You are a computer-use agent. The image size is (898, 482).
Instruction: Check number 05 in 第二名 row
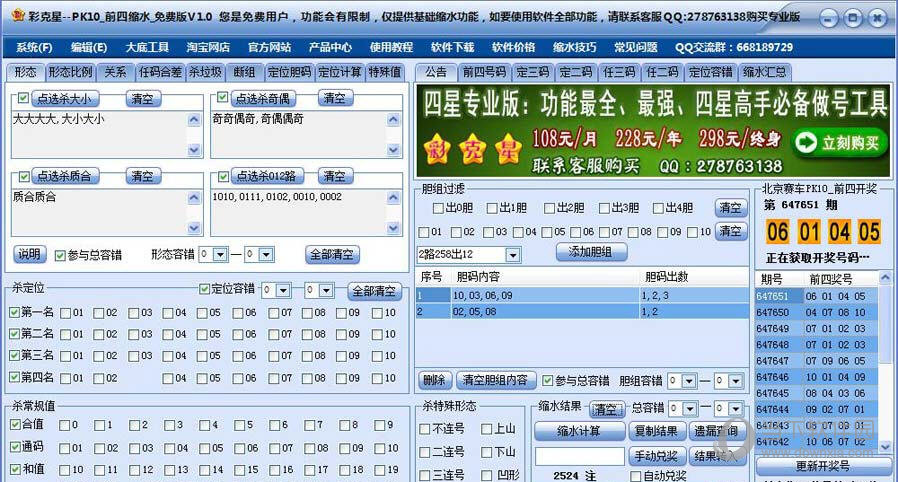click(x=202, y=334)
